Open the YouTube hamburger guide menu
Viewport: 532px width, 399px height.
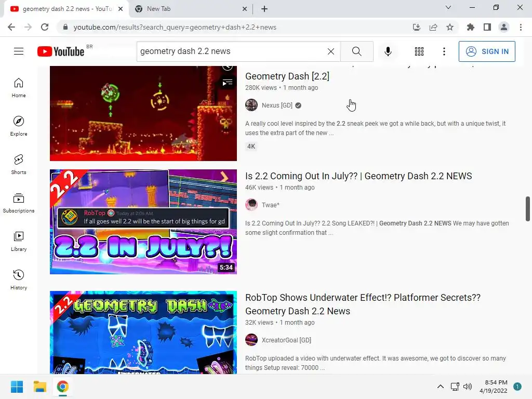pos(19,51)
